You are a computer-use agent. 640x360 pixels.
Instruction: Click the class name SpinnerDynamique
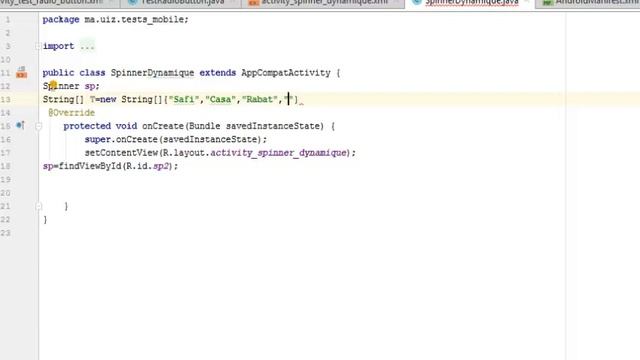pyautogui.click(x=152, y=73)
